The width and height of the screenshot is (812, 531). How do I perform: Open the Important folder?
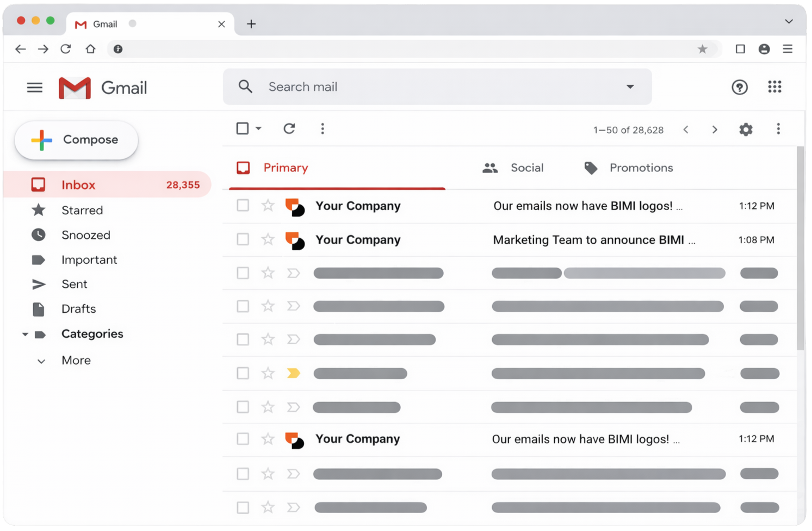tap(89, 260)
